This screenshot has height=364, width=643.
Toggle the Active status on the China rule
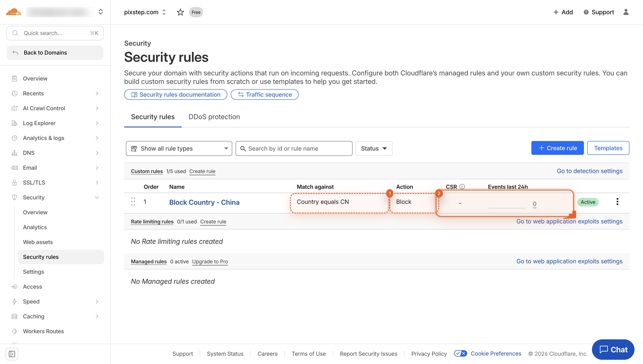click(588, 202)
